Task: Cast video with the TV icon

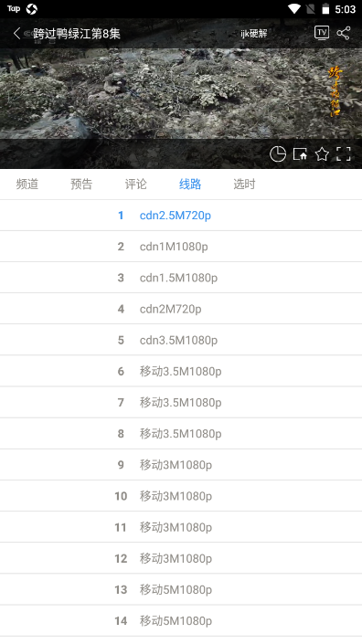Action: [322, 33]
